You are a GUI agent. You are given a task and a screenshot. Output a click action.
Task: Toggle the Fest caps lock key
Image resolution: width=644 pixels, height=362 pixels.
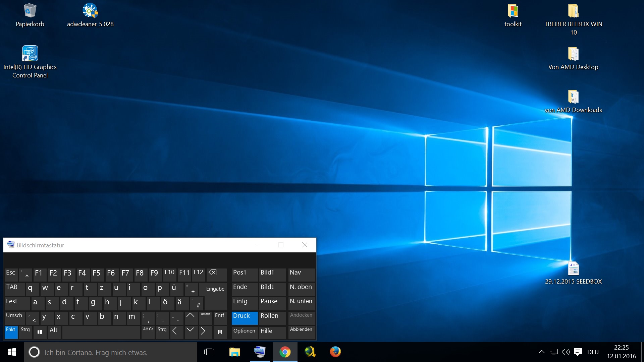[x=17, y=303]
